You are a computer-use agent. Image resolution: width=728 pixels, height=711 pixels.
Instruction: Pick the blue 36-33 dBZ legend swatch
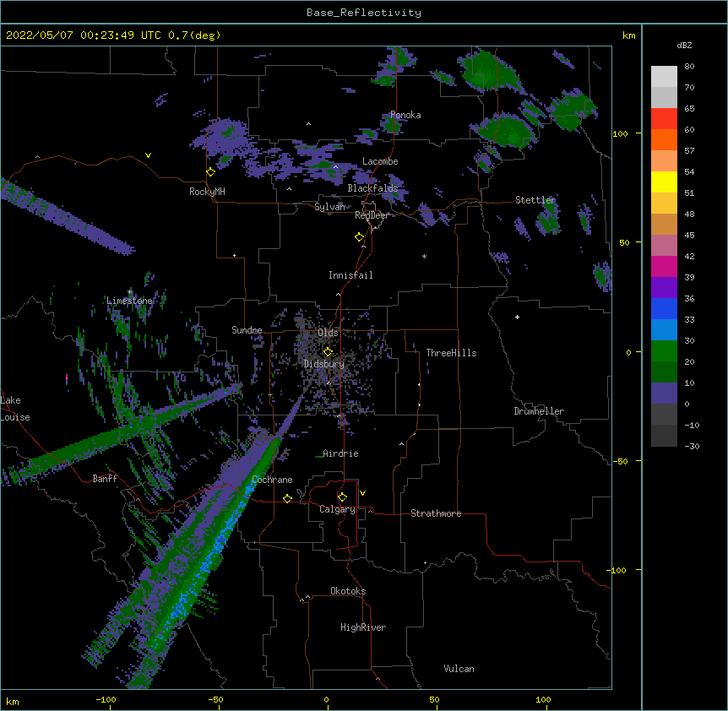[664, 308]
